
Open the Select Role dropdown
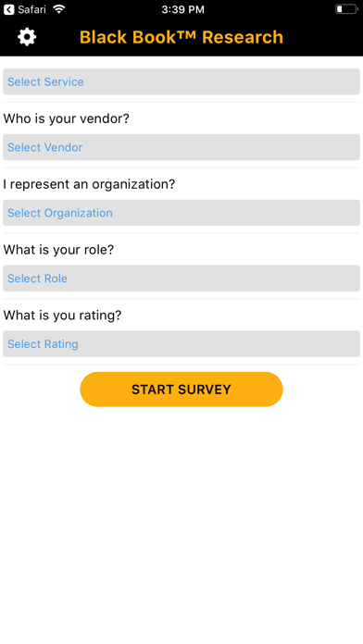(x=181, y=279)
